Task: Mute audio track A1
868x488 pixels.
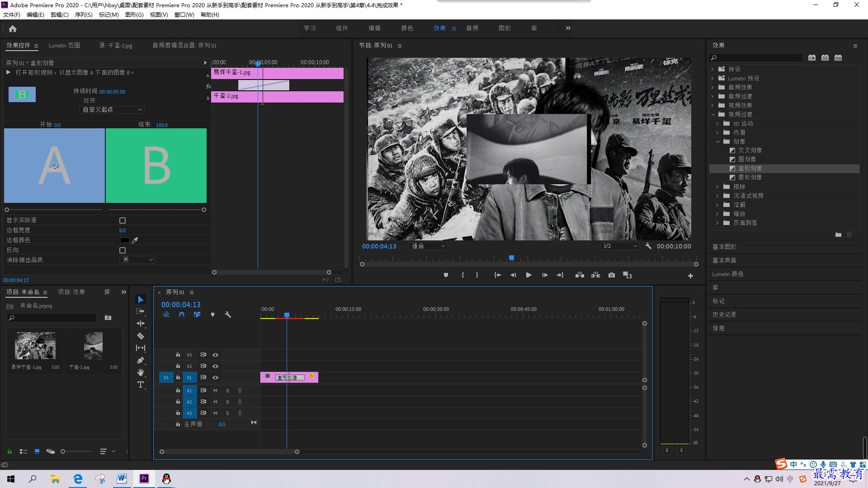Action: click(x=215, y=390)
